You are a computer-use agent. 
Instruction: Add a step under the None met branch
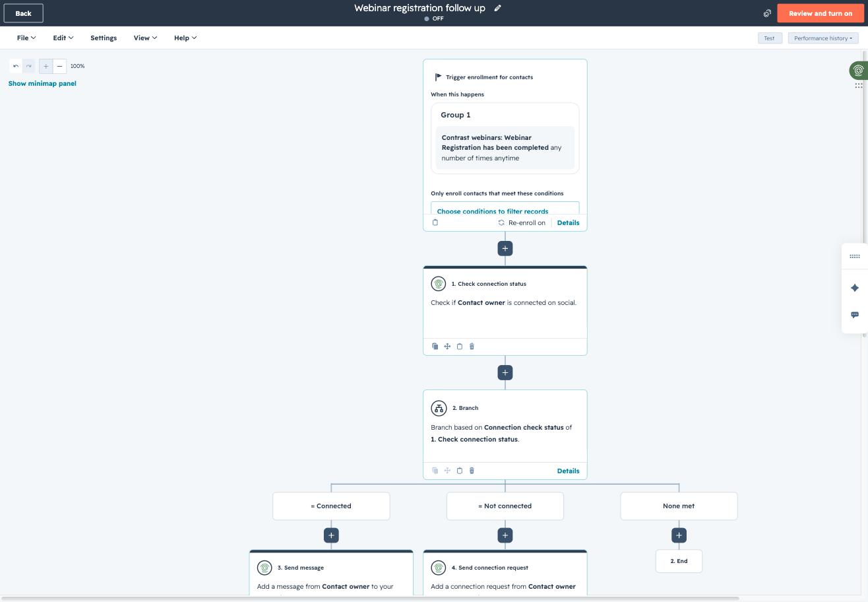point(679,535)
